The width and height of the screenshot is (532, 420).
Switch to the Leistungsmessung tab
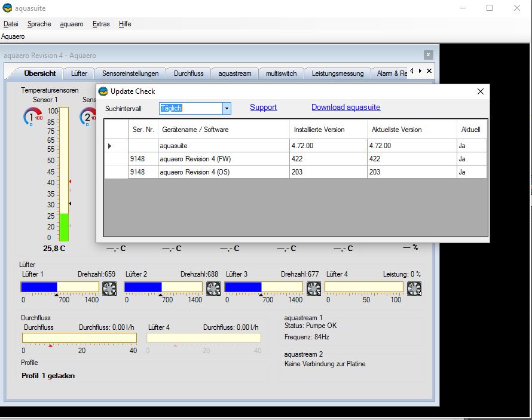click(x=337, y=73)
